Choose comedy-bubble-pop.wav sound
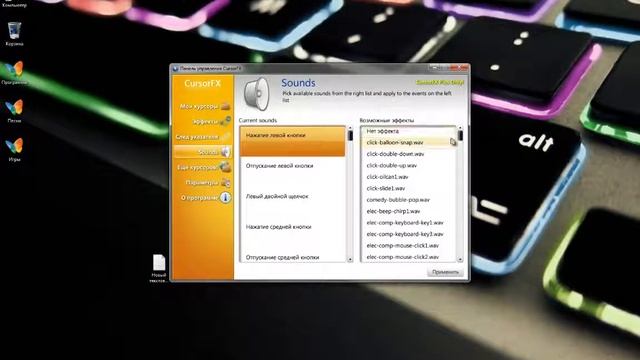Screen dimensions: 640x360 tap(408, 200)
